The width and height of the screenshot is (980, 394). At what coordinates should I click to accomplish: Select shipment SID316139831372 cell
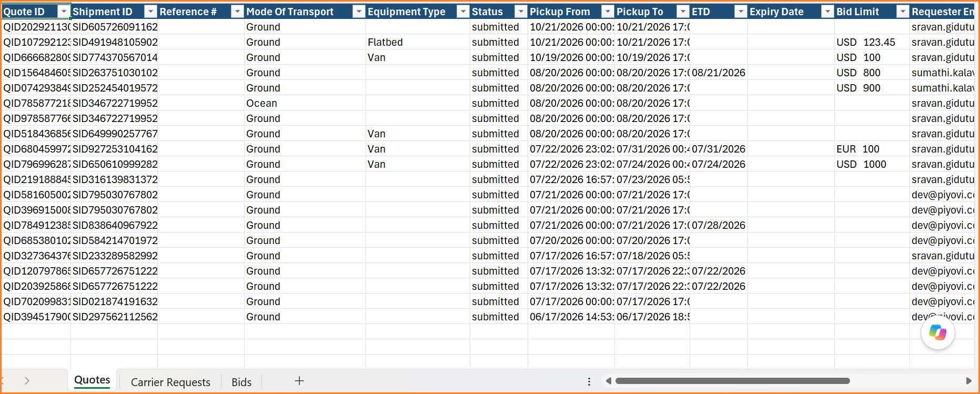point(114,179)
